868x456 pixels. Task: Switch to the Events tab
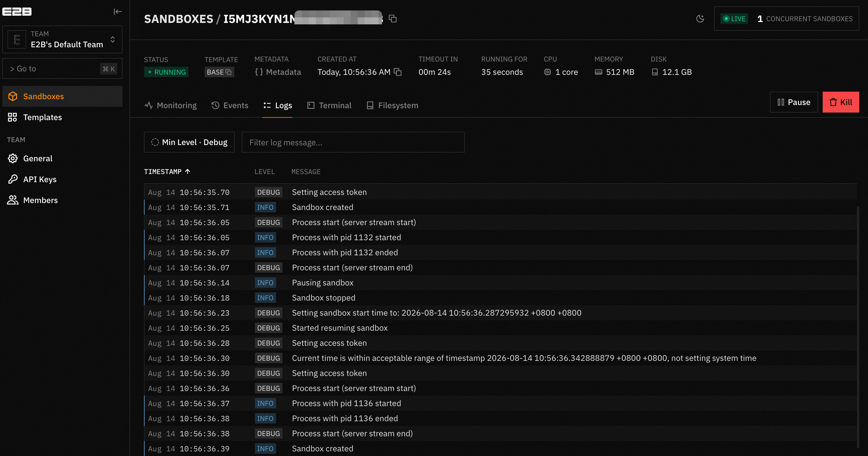[x=230, y=105]
